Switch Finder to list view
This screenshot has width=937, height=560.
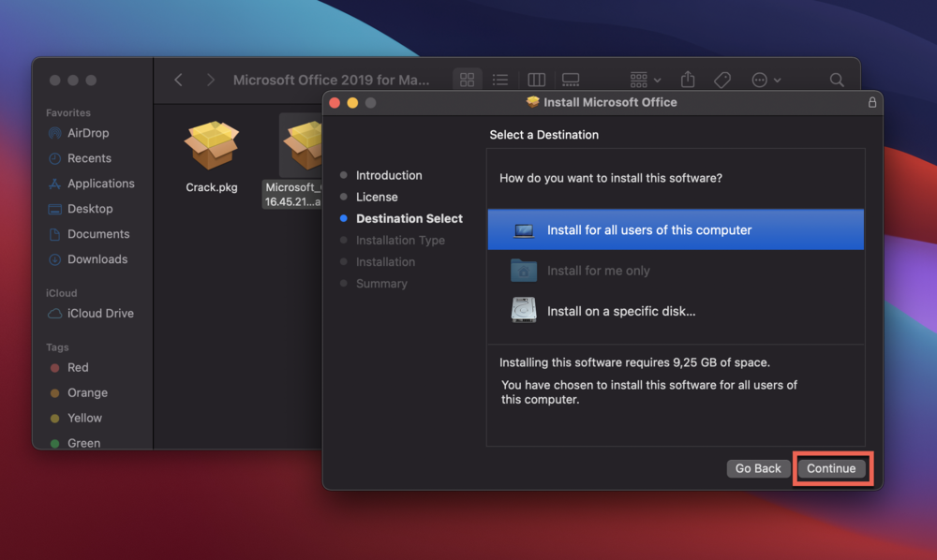500,81
